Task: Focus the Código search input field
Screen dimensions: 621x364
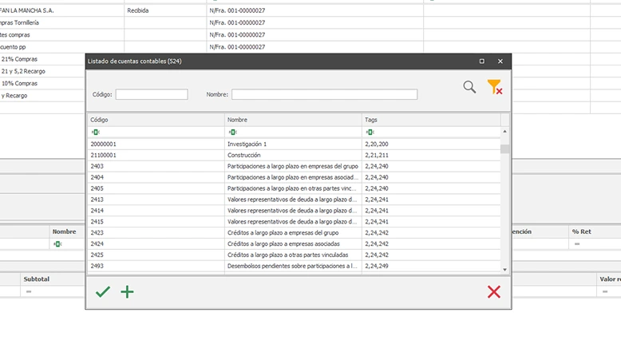Action: pos(152,94)
